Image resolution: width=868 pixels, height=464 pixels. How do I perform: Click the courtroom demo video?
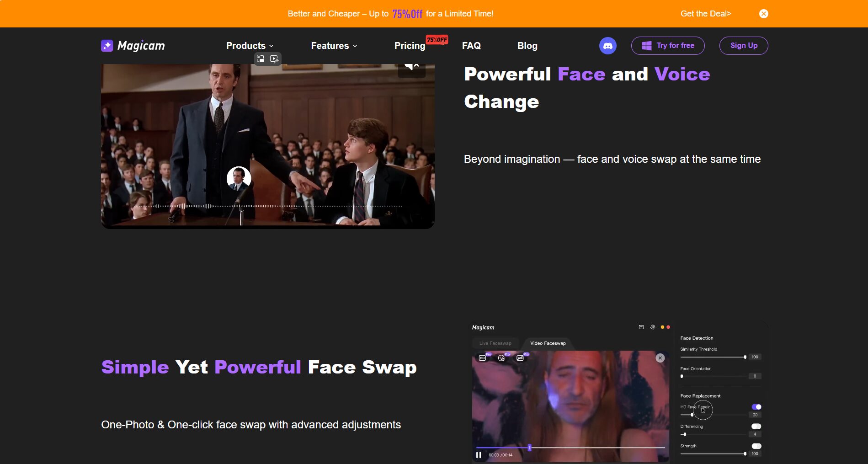click(267, 146)
